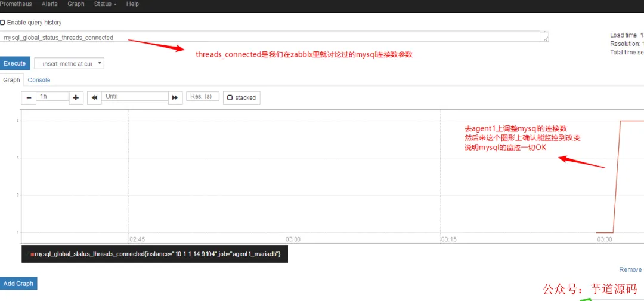644x301 pixels.
Task: Decrease the graph time range with minus button
Action: pos(29,98)
